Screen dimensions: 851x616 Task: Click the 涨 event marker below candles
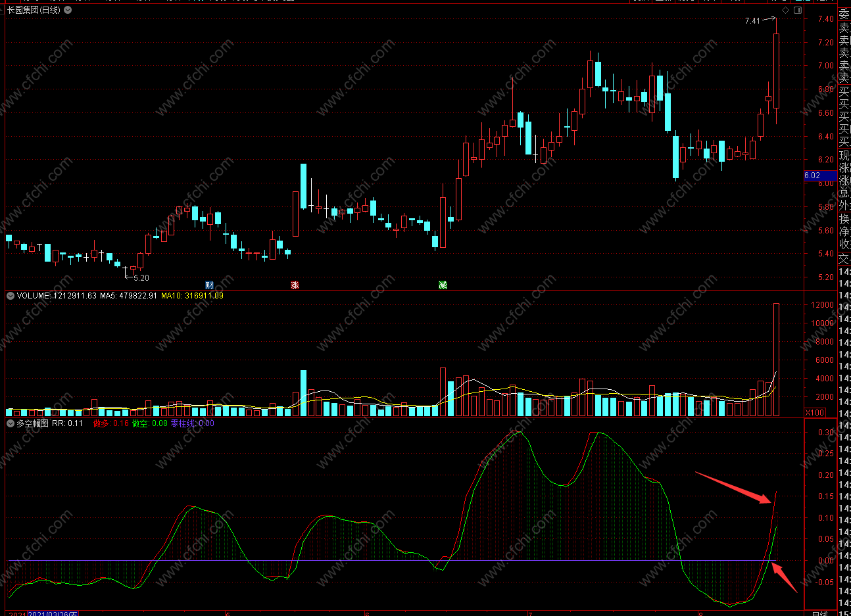(x=295, y=285)
